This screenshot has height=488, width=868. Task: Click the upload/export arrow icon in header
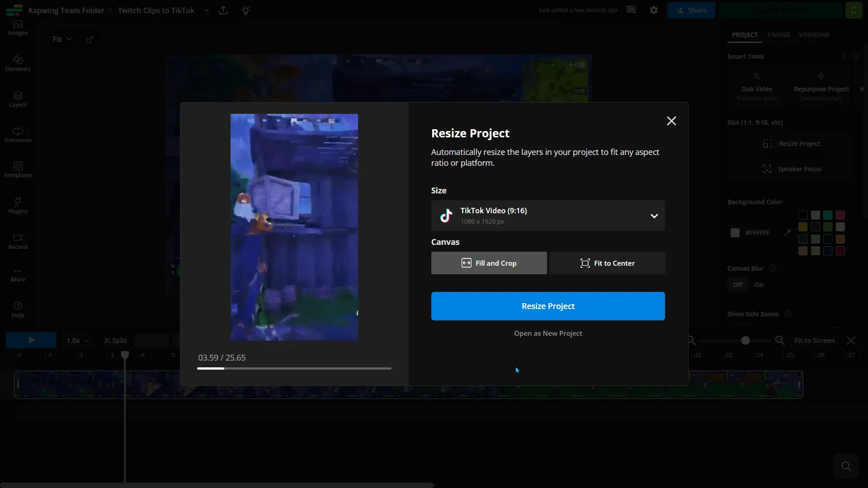(x=223, y=10)
